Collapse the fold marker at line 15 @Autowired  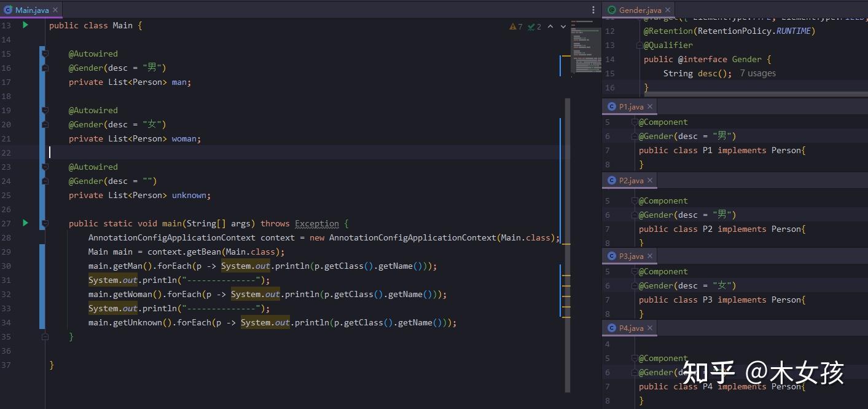(x=45, y=54)
